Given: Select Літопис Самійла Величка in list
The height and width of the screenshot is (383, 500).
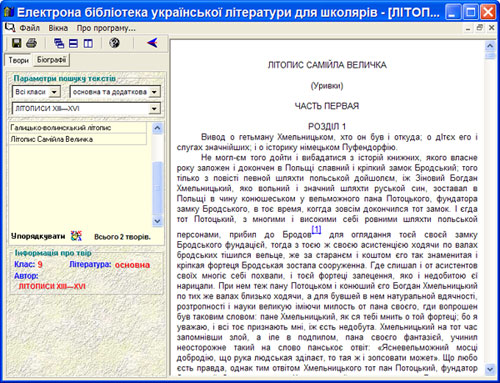Looking at the screenshot, I should coord(78,139).
